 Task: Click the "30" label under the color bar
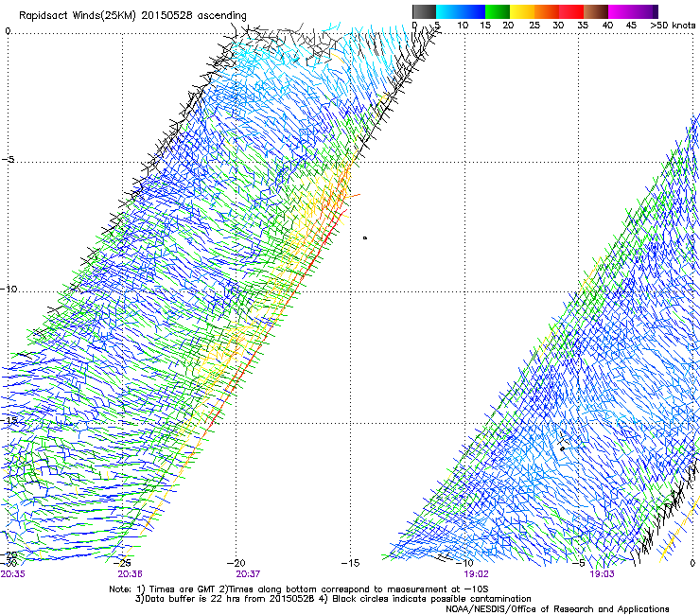tap(558, 26)
